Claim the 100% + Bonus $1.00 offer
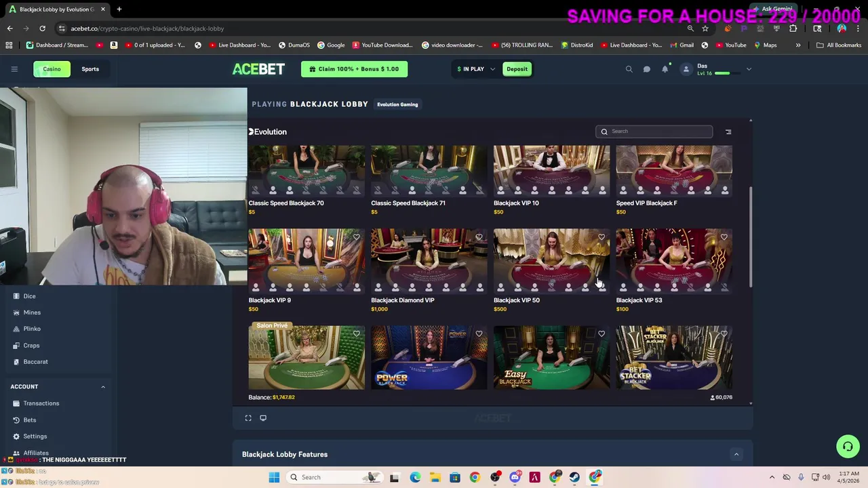Image resolution: width=868 pixels, height=488 pixels. (354, 69)
